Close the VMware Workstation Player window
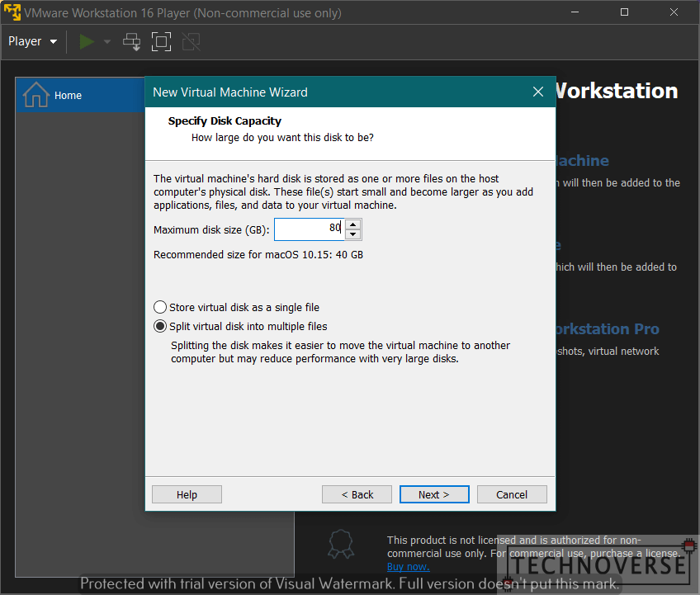This screenshot has width=700, height=595. click(x=674, y=12)
